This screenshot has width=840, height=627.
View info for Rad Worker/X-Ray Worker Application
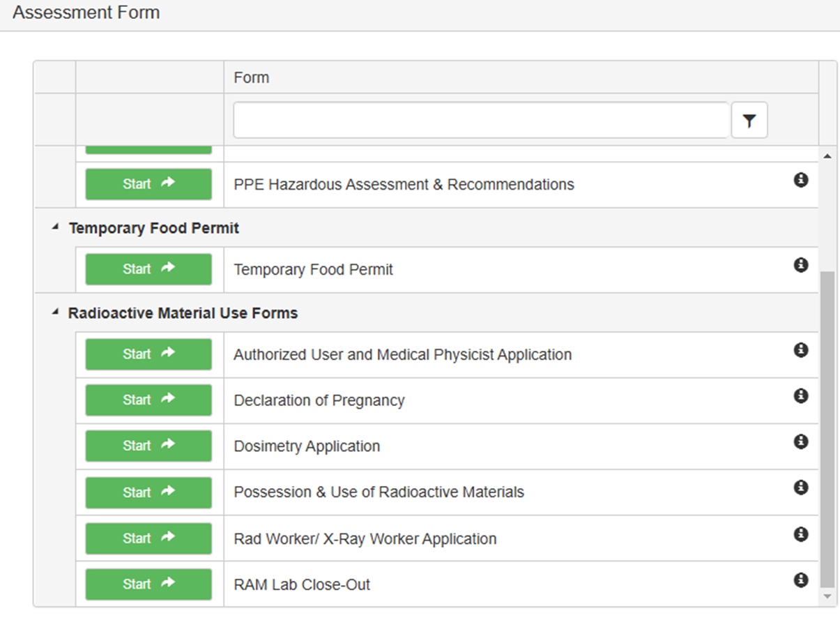tap(801, 534)
